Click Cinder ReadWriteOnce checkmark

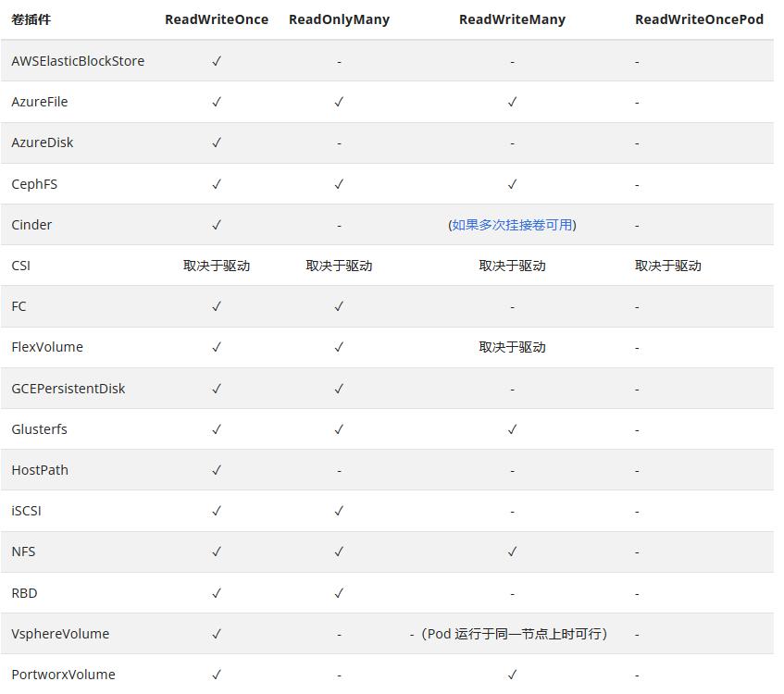(x=217, y=225)
